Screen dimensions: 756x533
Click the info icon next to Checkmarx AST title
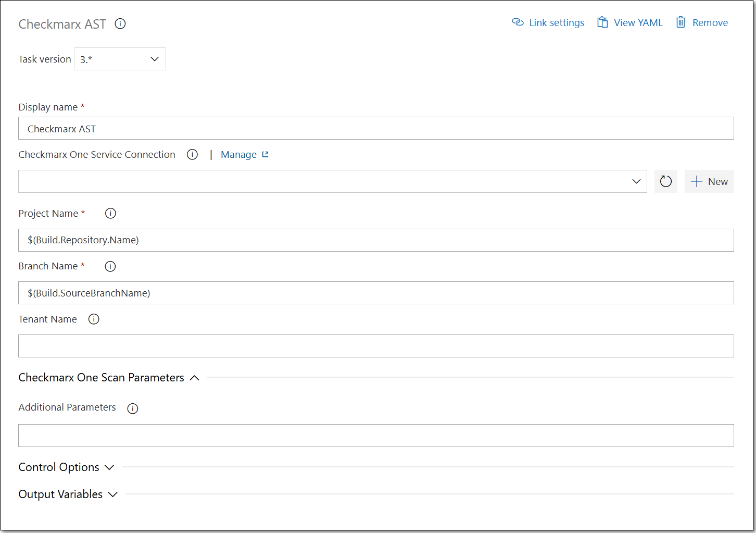120,24
